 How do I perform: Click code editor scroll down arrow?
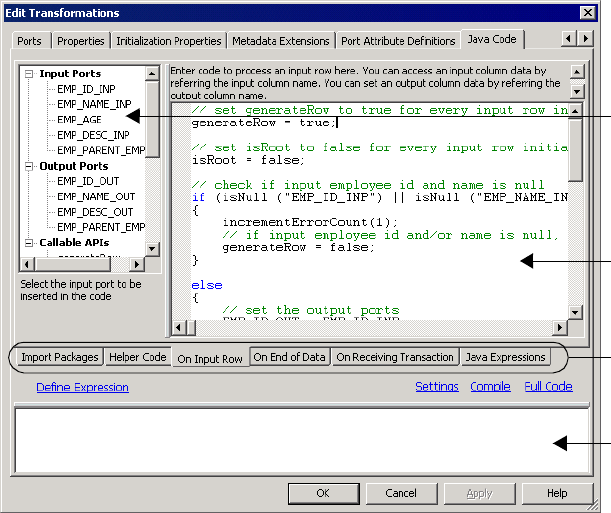pos(575,312)
